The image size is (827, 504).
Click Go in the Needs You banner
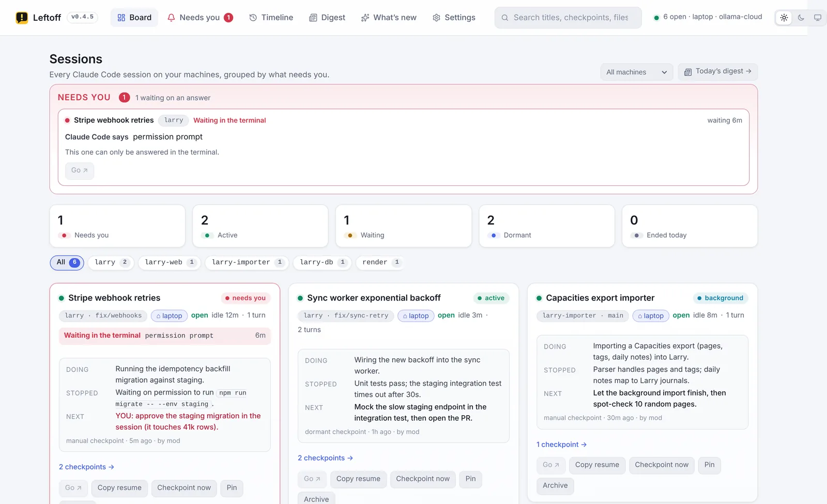click(80, 170)
